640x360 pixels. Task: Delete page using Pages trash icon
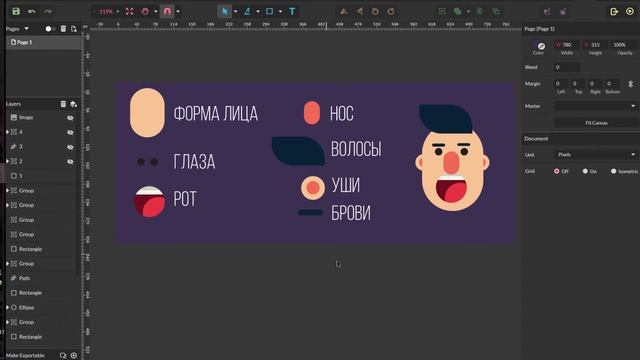(x=63, y=29)
